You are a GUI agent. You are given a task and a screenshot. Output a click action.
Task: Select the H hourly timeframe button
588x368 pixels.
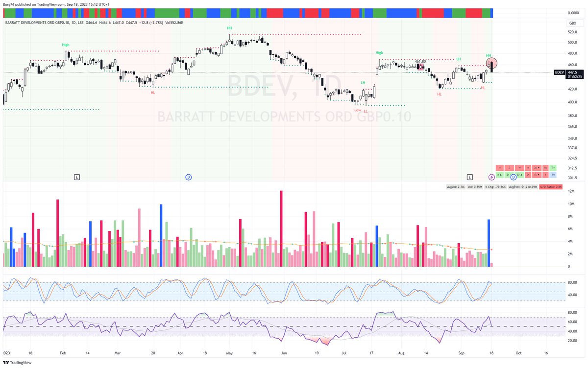point(500,168)
